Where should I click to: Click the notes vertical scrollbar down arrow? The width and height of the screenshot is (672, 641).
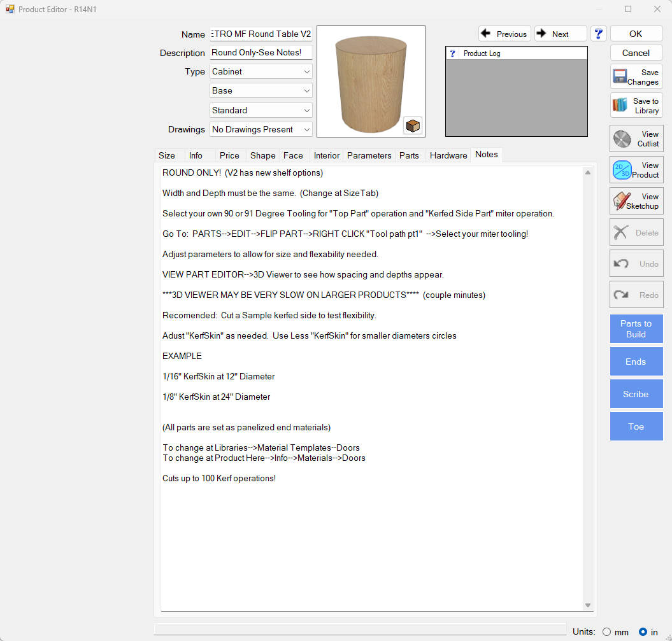(x=588, y=605)
